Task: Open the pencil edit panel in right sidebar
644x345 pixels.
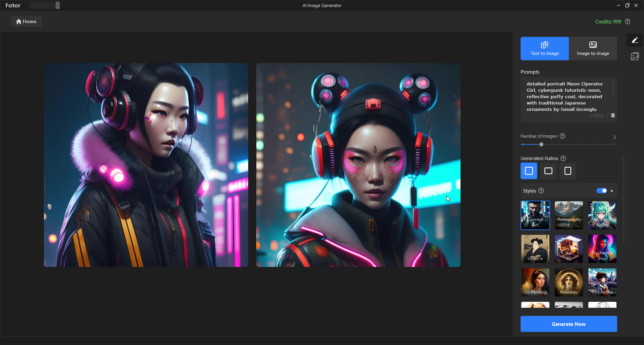Action: click(x=635, y=40)
